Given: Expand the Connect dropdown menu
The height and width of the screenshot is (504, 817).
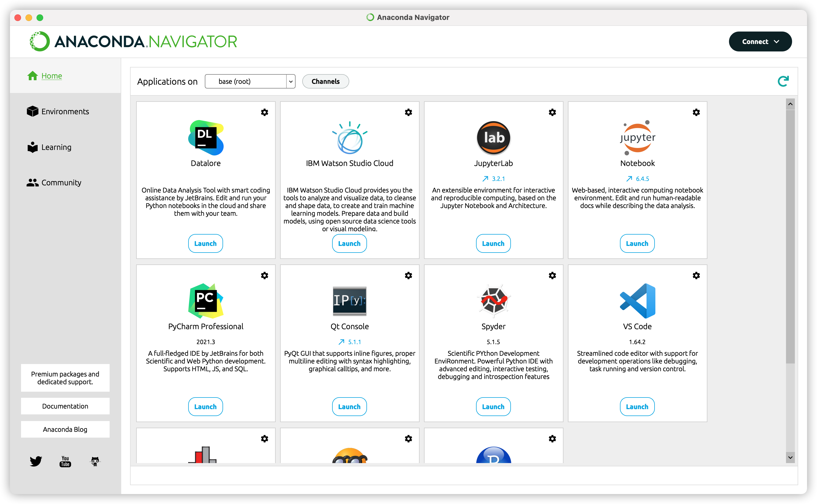Looking at the screenshot, I should click(760, 42).
